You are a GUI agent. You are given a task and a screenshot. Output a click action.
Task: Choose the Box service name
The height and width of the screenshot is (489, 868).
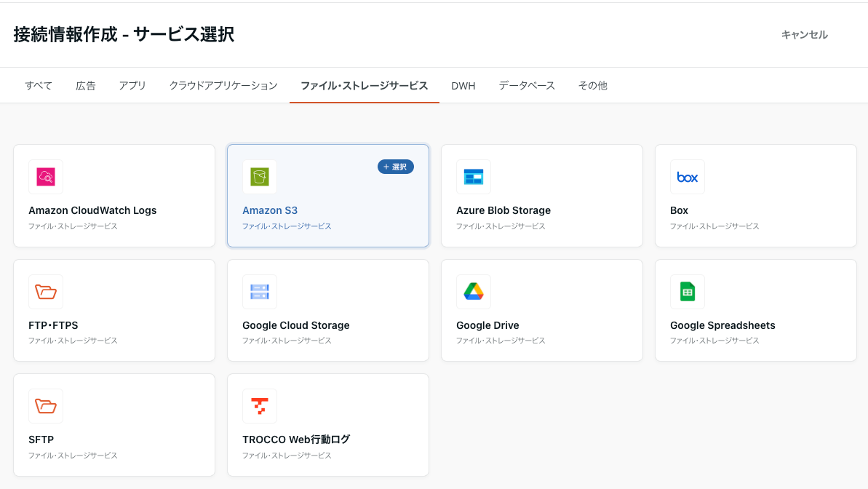coord(680,210)
